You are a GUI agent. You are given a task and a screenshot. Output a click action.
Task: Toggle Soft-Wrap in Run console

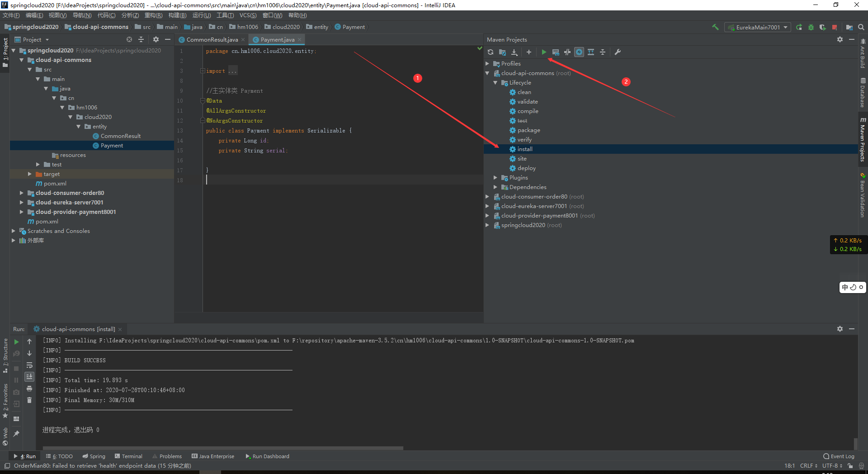coord(29,365)
